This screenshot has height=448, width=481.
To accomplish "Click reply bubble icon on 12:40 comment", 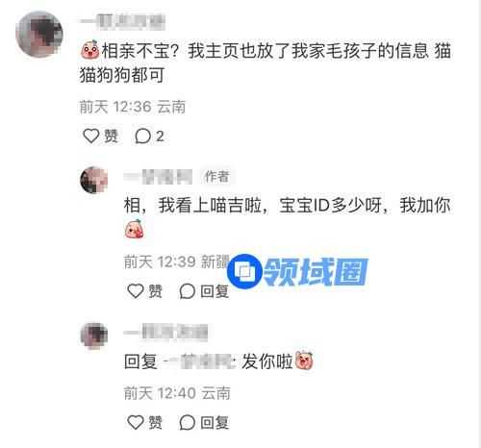I will [x=187, y=422].
